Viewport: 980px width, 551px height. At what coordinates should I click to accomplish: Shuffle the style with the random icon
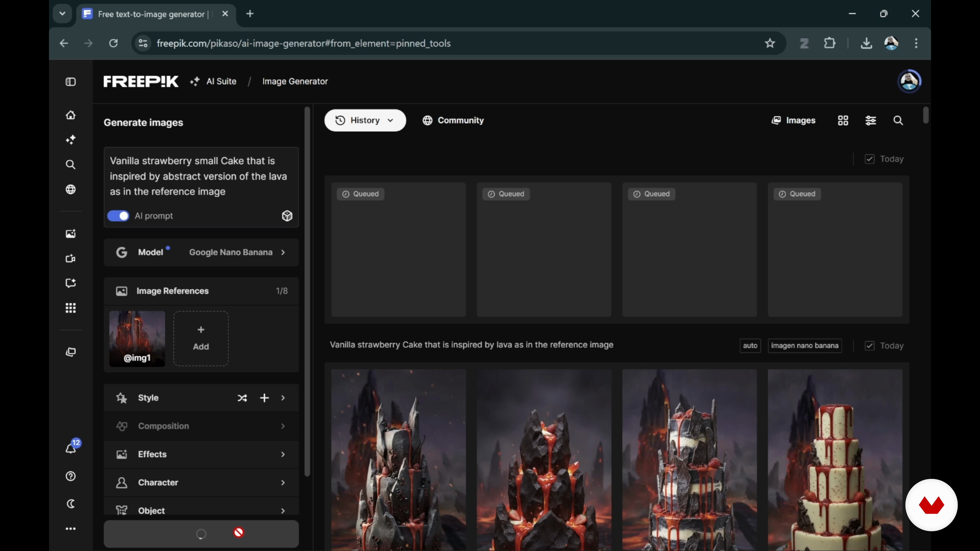click(242, 398)
